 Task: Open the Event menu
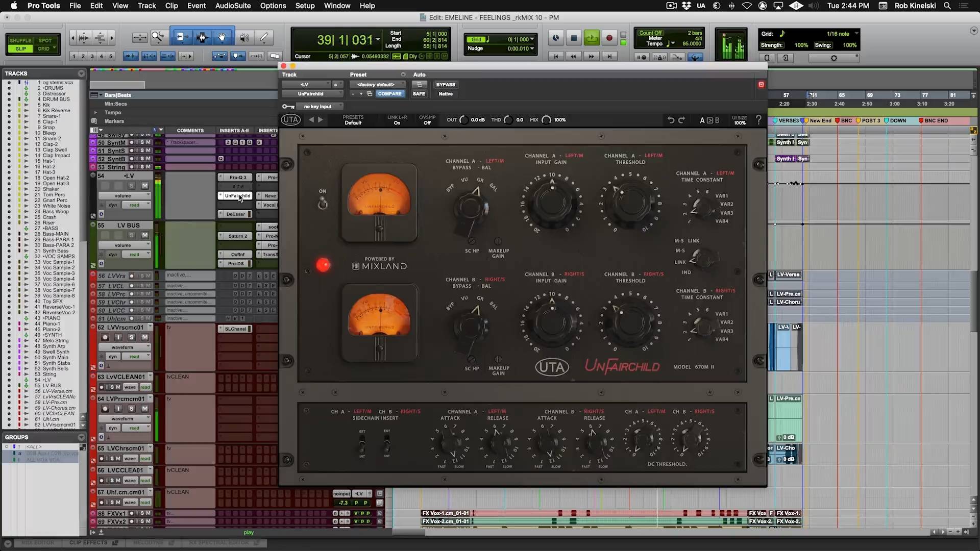(197, 6)
